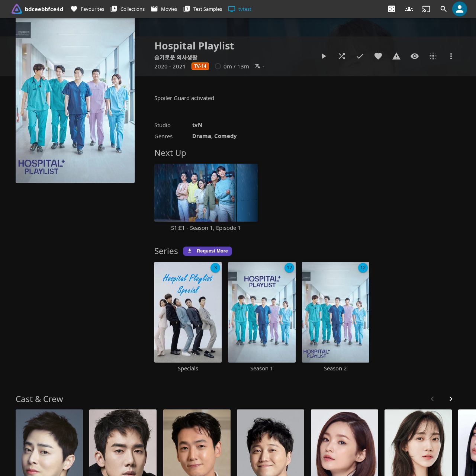Viewport: 476px width, 476px height.
Task: Click the cast to device icon
Action: point(426,9)
